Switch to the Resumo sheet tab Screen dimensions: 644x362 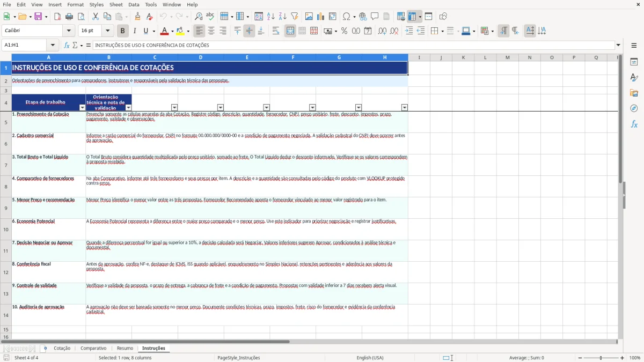(125, 348)
